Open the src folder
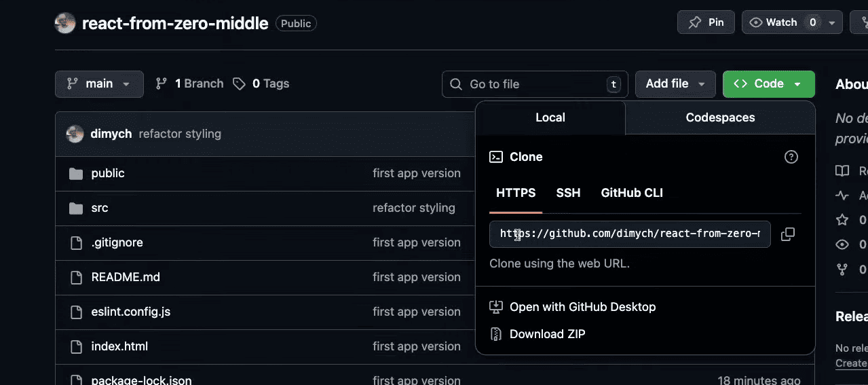Screen dimensions: 868x385 (x=100, y=208)
